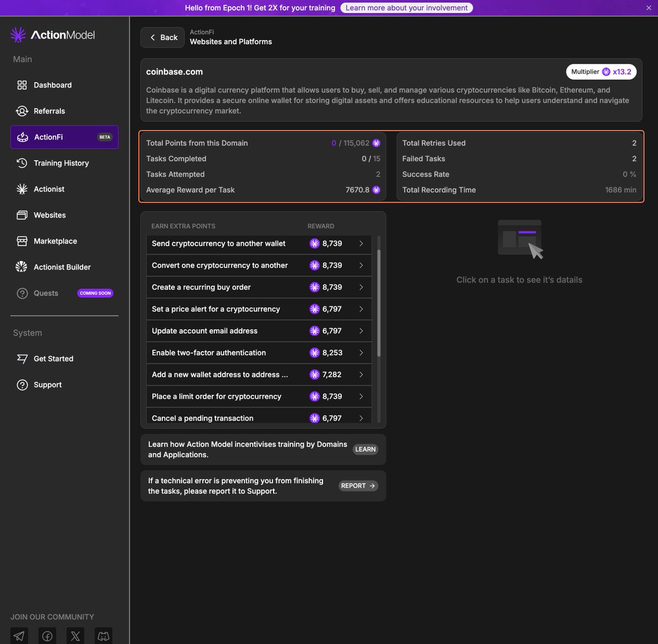
Task: Click the task details placeholder illustration
Action: tap(520, 239)
